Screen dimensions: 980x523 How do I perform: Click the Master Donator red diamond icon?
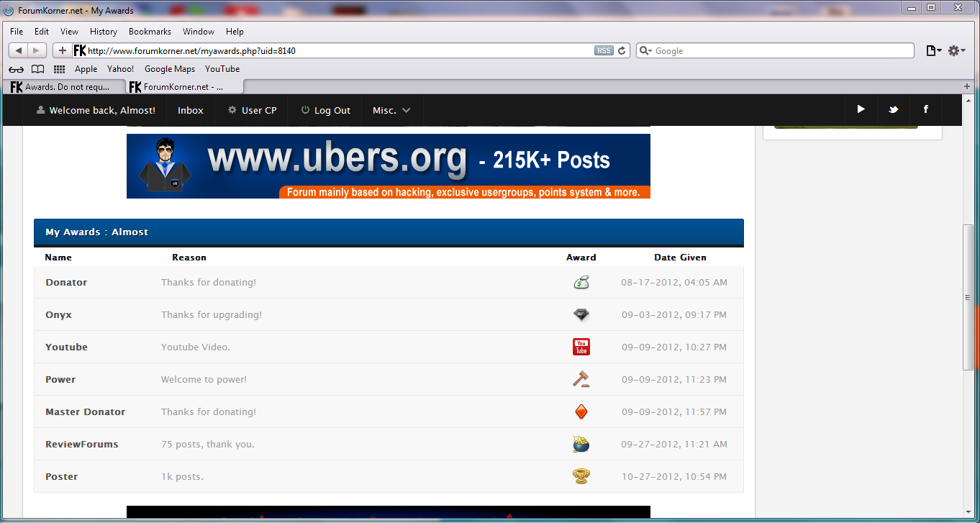pos(581,411)
